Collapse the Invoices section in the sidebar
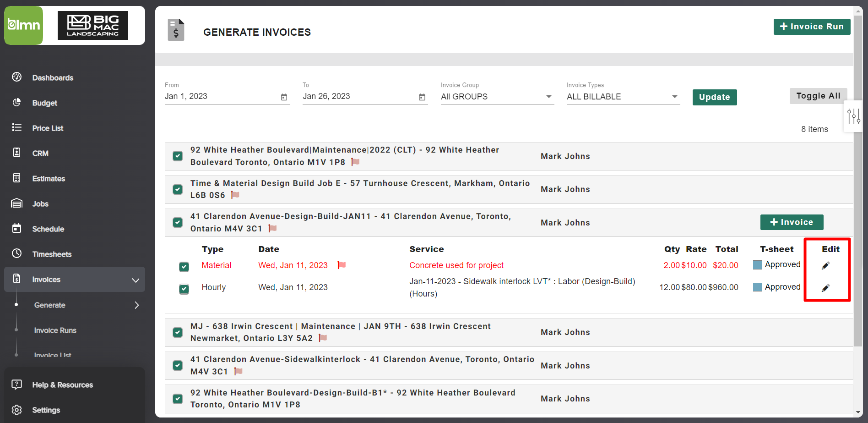 [136, 280]
